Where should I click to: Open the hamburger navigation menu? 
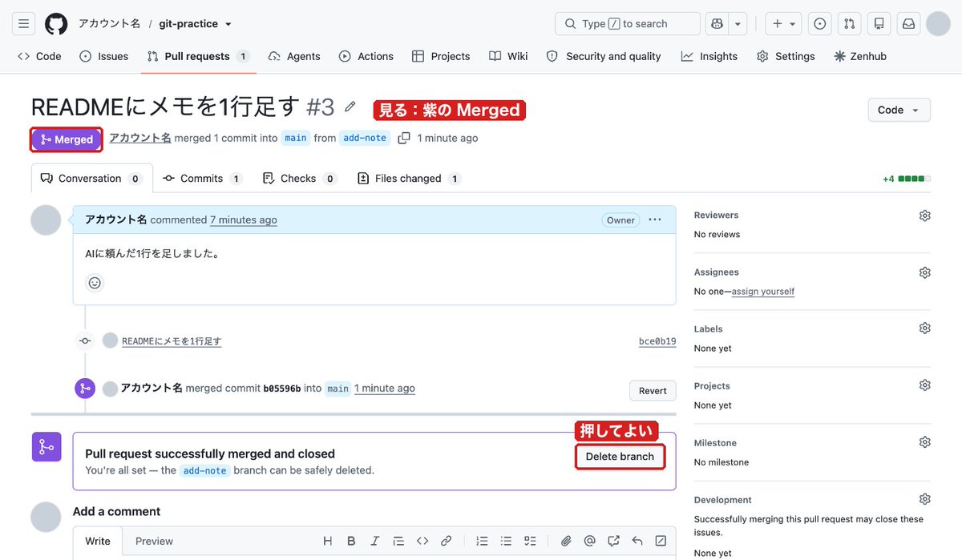(23, 24)
